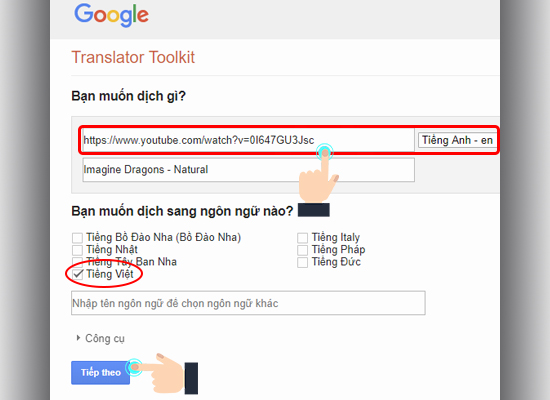Check the Tiếng Nhật checkbox
Viewport: 550px width, 400px height.
tap(77, 250)
